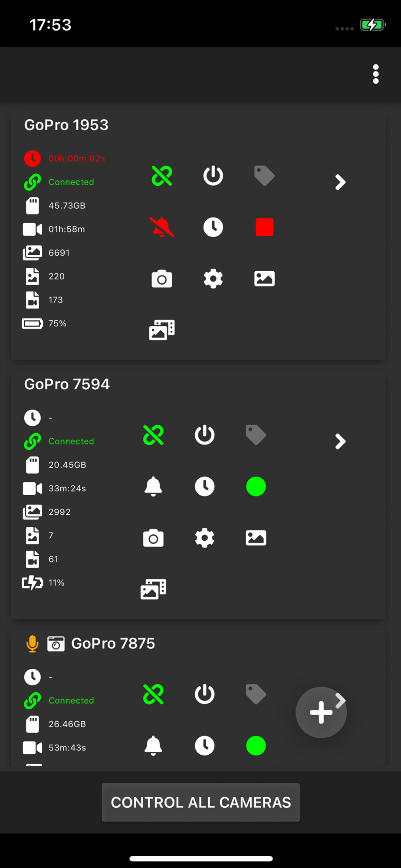Select the GoPro 1953 camera title

click(66, 125)
